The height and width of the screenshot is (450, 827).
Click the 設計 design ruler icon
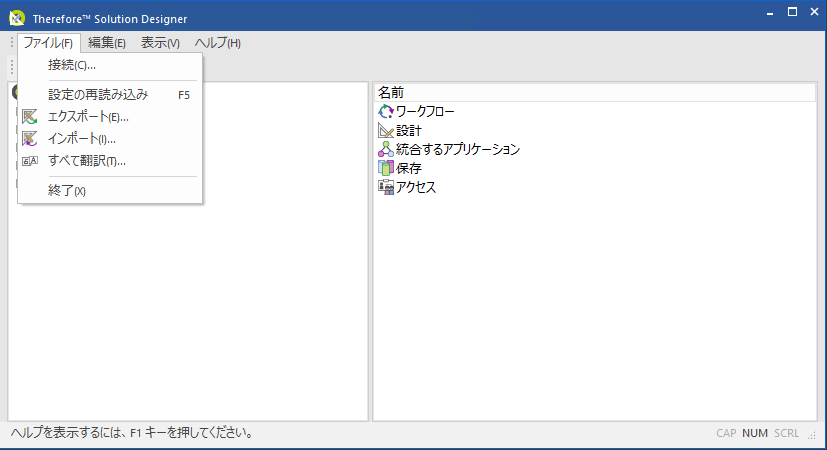[x=386, y=130]
